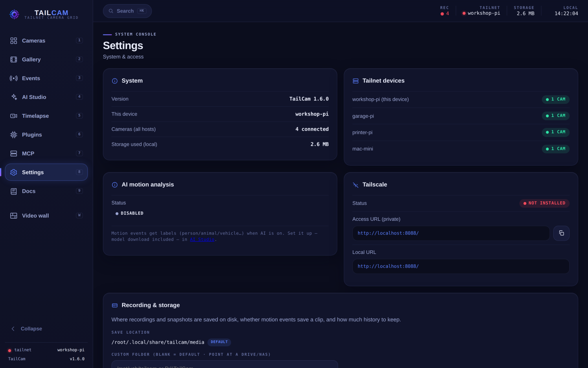Select the Video wall menu label
The height and width of the screenshot is (368, 588).
pyautogui.click(x=35, y=216)
